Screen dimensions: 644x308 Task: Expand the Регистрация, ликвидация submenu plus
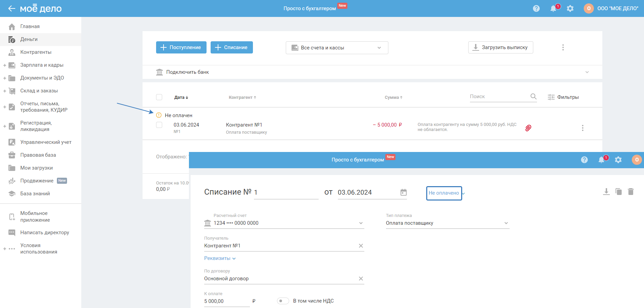5,126
